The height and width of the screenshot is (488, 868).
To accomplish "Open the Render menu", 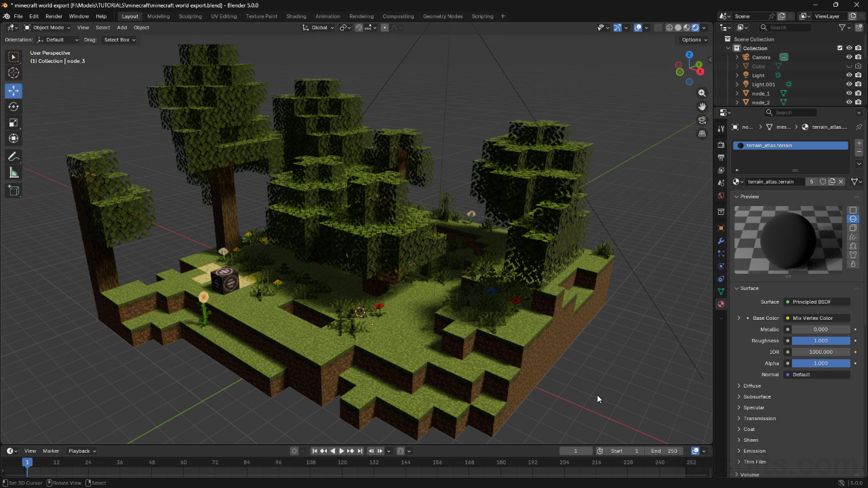I will 53,16.
